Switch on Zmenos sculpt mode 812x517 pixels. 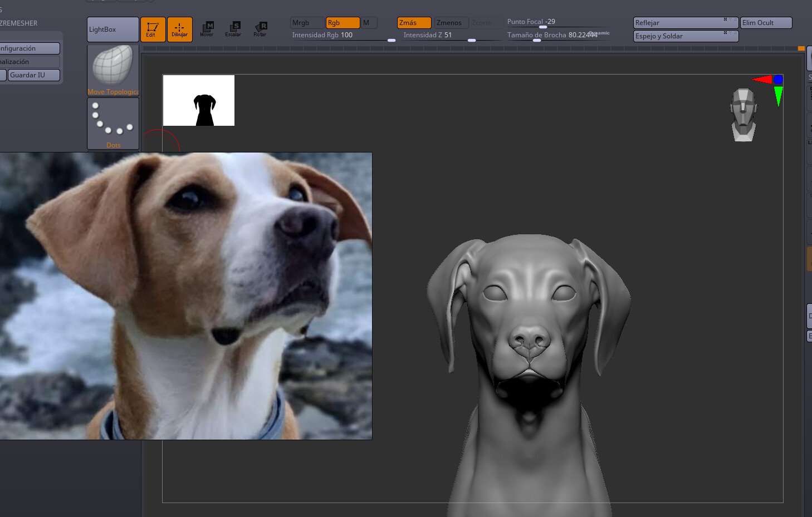(x=451, y=23)
